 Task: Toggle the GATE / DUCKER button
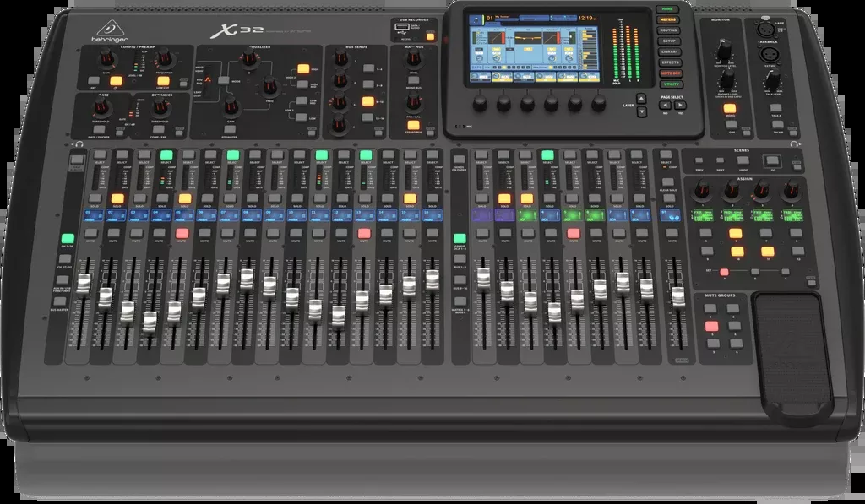100,130
